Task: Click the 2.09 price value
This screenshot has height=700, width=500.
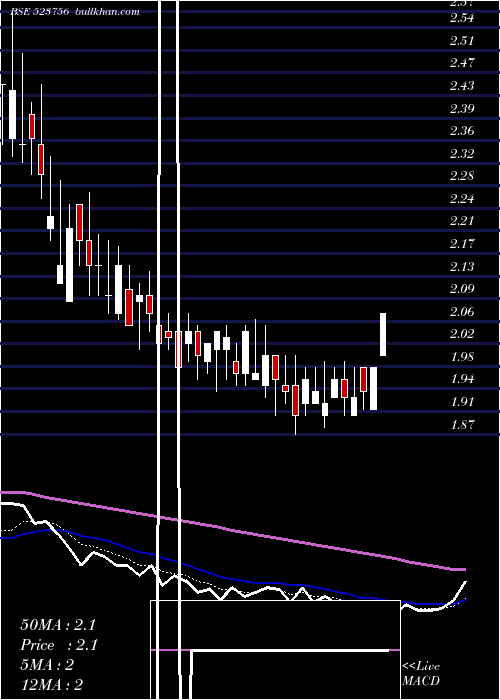Action: [462, 289]
